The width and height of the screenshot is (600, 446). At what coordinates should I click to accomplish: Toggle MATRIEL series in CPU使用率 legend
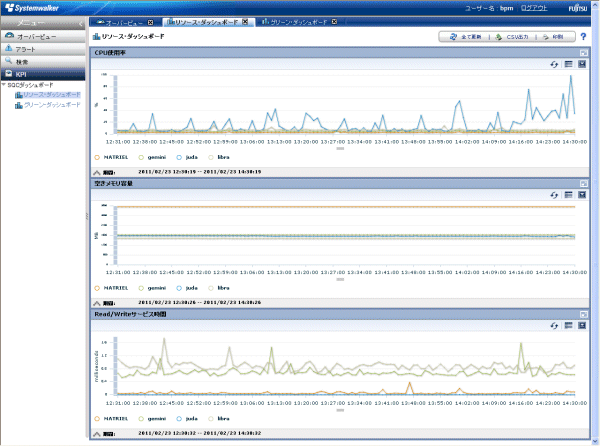pyautogui.click(x=96, y=157)
